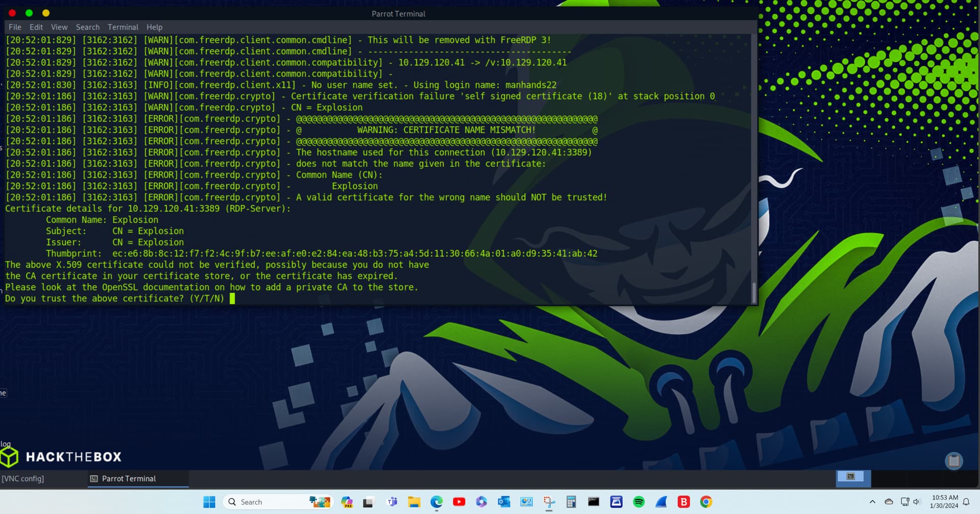Expand the hidden system tray icons
The image size is (980, 514).
coord(872,502)
